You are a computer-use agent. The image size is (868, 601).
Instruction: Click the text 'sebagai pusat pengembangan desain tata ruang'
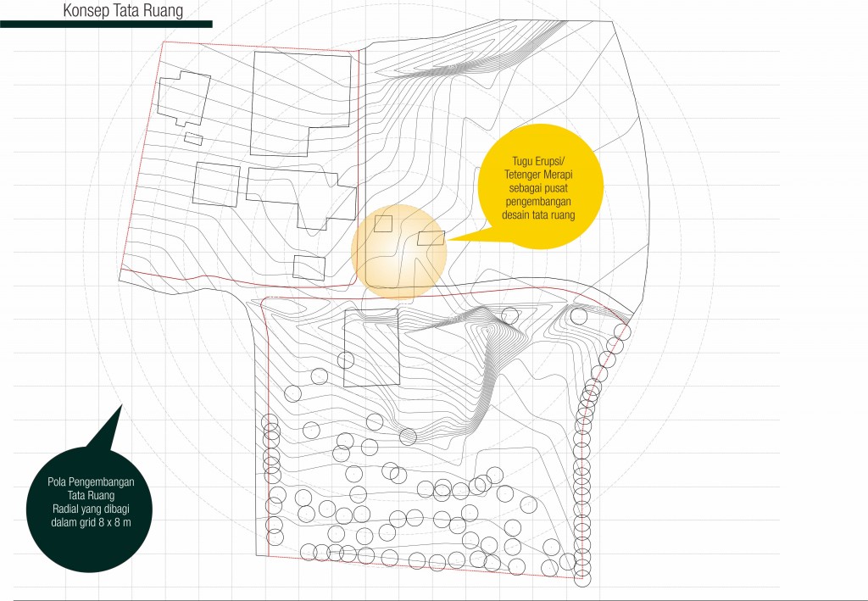[538, 202]
